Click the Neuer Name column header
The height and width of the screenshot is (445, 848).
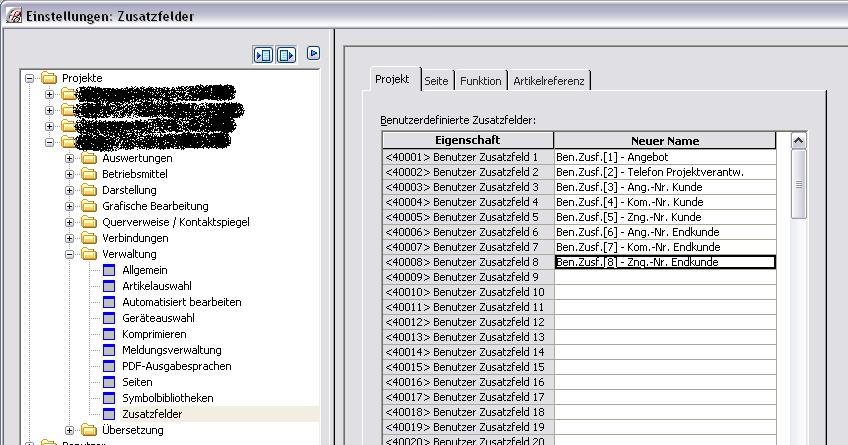coord(665,141)
